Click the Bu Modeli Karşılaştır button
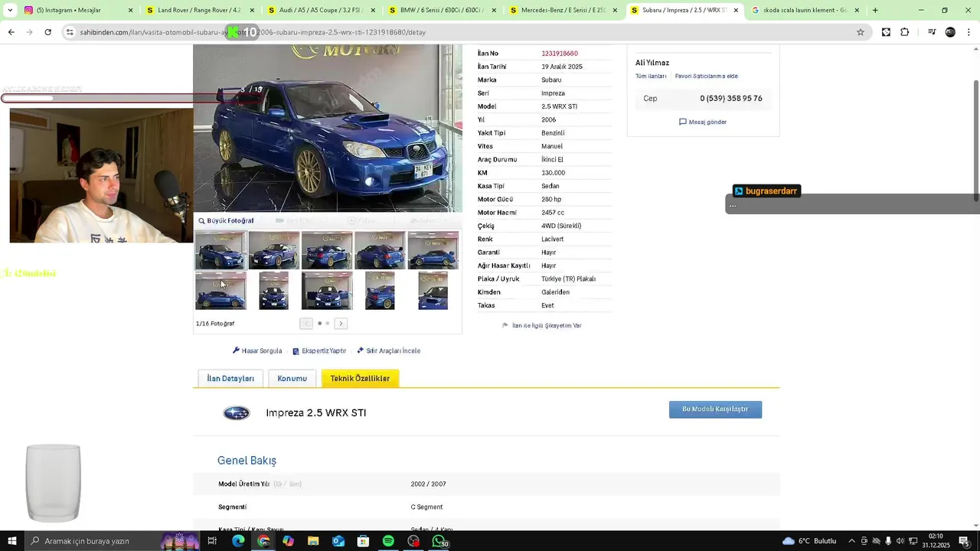Screen dimensions: 980x551 pos(715,409)
